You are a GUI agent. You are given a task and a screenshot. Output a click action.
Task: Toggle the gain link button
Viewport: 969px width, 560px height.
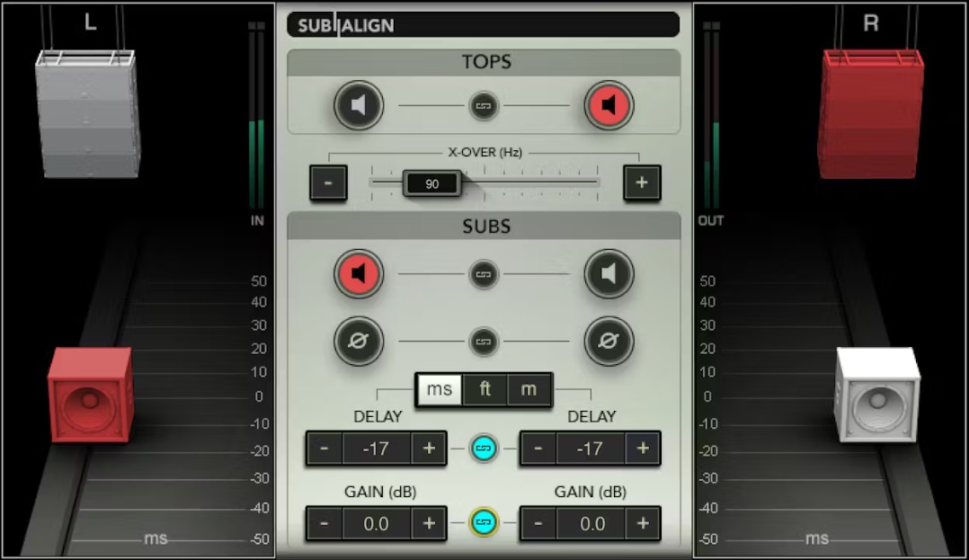click(x=484, y=522)
